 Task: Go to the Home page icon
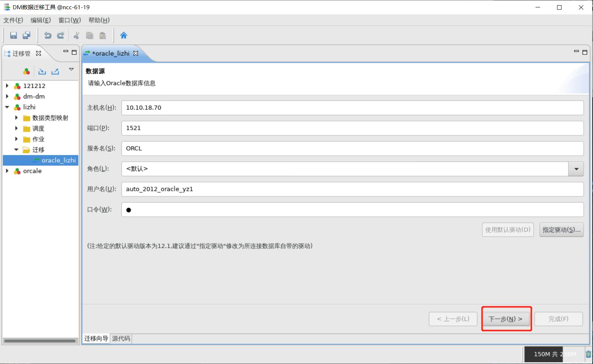coord(124,36)
